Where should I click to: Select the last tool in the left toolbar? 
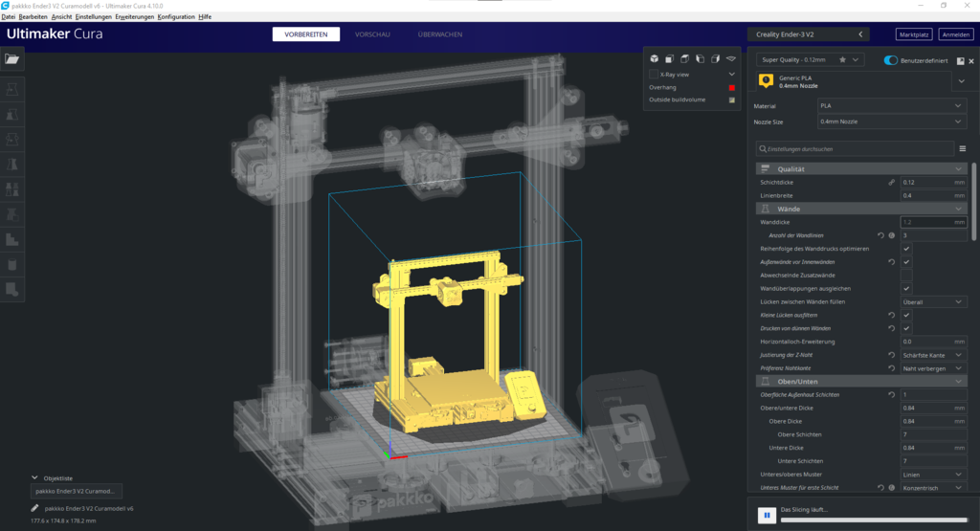11,290
